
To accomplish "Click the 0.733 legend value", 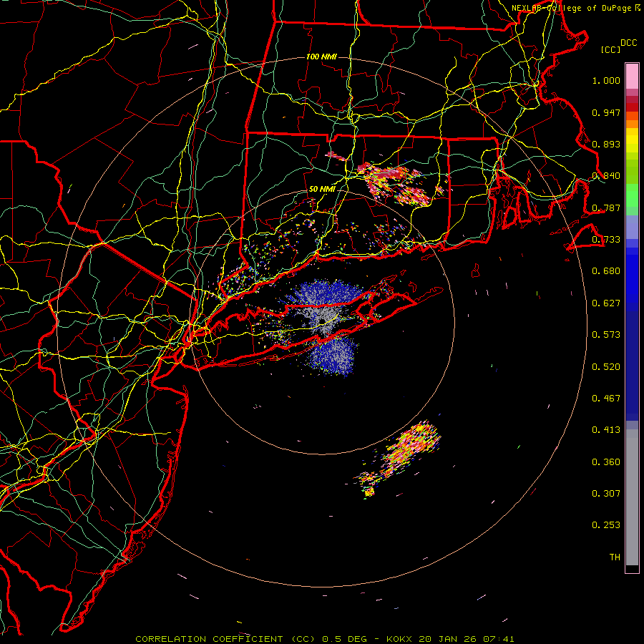I will tap(606, 240).
